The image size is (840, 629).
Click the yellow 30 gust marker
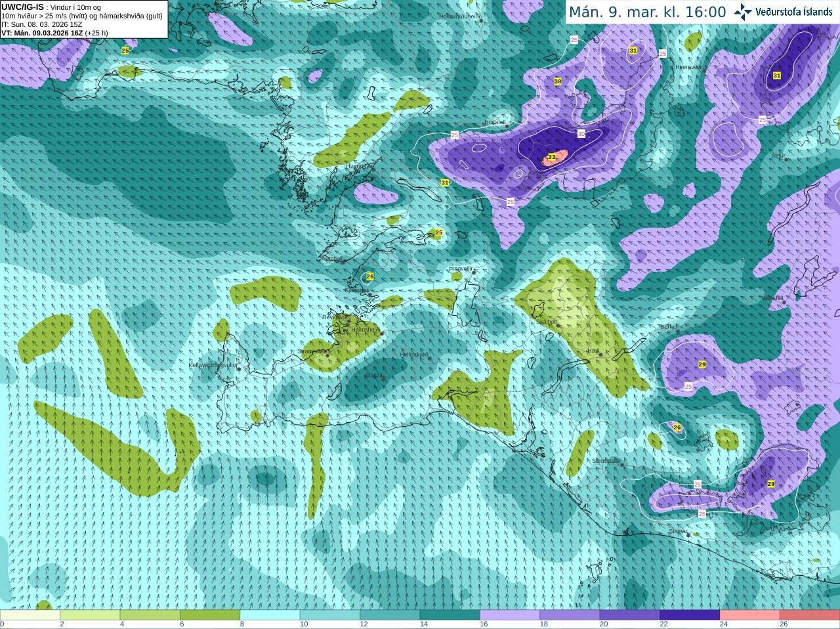click(558, 81)
